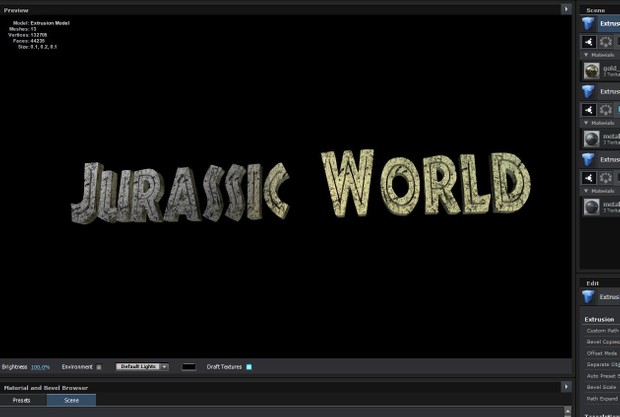
Task: Click the dotted-circle icon under the top Extrusion model
Action: pyautogui.click(x=605, y=42)
